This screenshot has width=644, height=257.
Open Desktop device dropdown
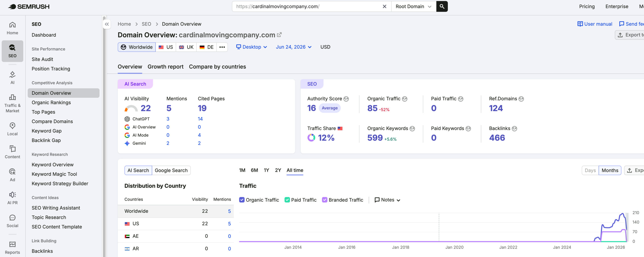pos(252,47)
